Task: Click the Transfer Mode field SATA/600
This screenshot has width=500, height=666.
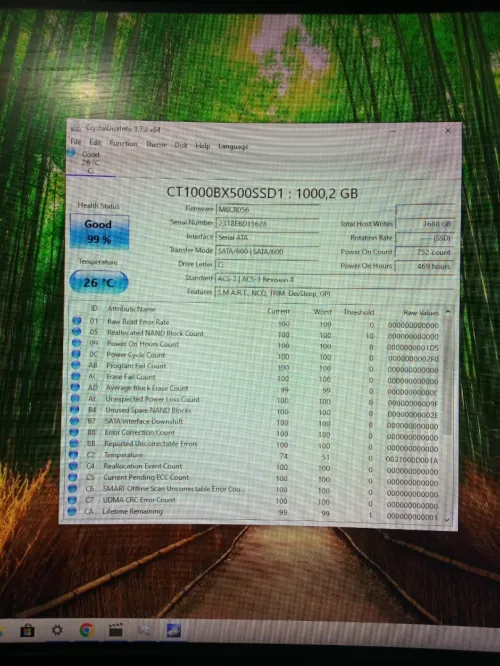Action: pos(268,251)
